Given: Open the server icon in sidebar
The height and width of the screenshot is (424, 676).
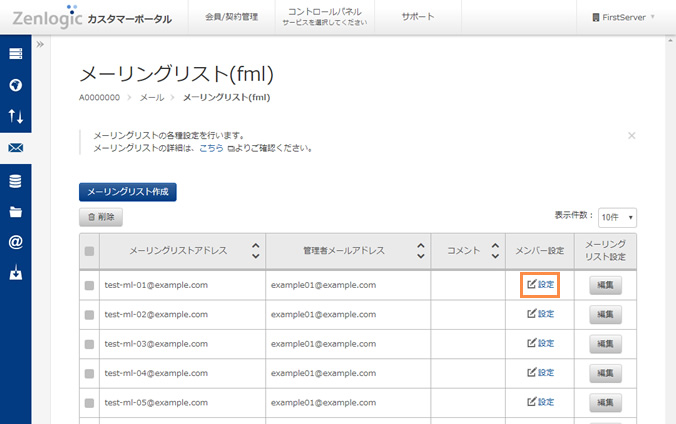Looking at the screenshot, I should 16,54.
